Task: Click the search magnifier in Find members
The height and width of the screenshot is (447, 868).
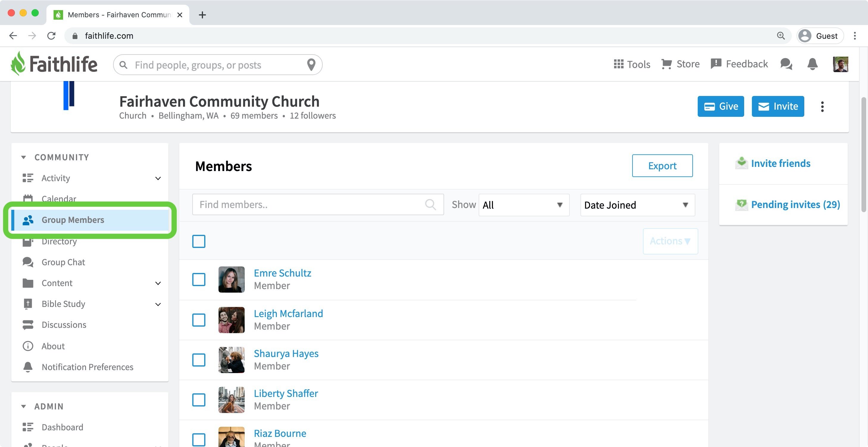Action: pos(430,204)
